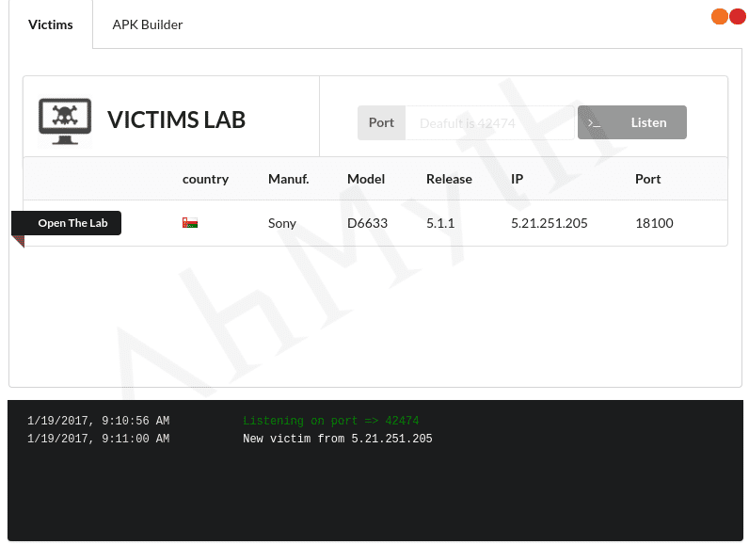
Task: Focus the Port input field
Action: [489, 122]
